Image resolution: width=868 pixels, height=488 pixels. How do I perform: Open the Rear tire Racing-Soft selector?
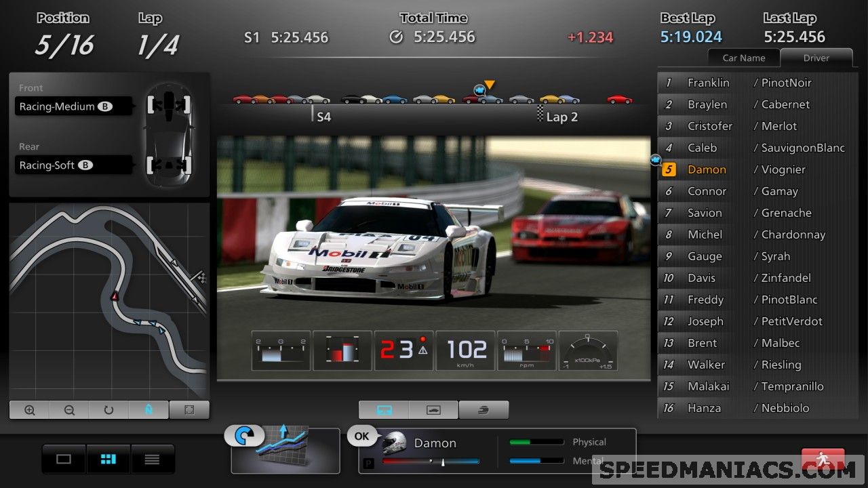73,165
